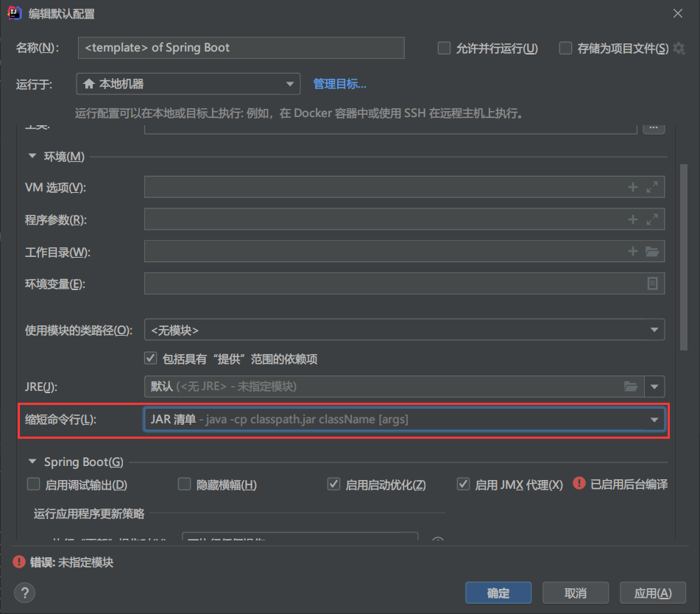Toggle 允许并行运行 checkbox
The width and height of the screenshot is (700, 614).
tap(444, 49)
